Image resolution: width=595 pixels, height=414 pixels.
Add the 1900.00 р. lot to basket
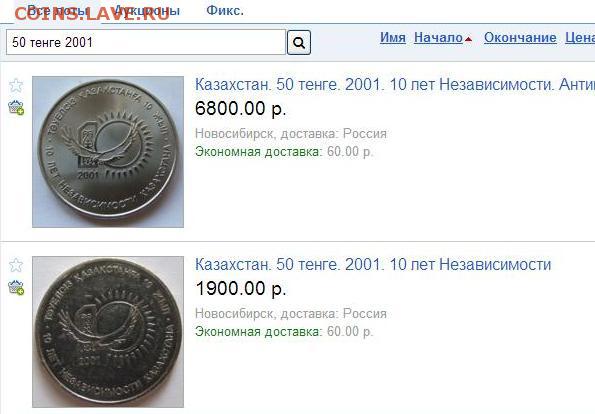pyautogui.click(x=16, y=287)
